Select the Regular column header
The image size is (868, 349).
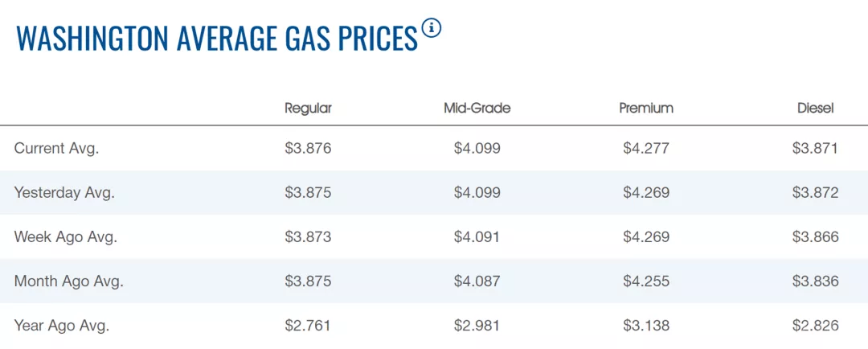308,108
